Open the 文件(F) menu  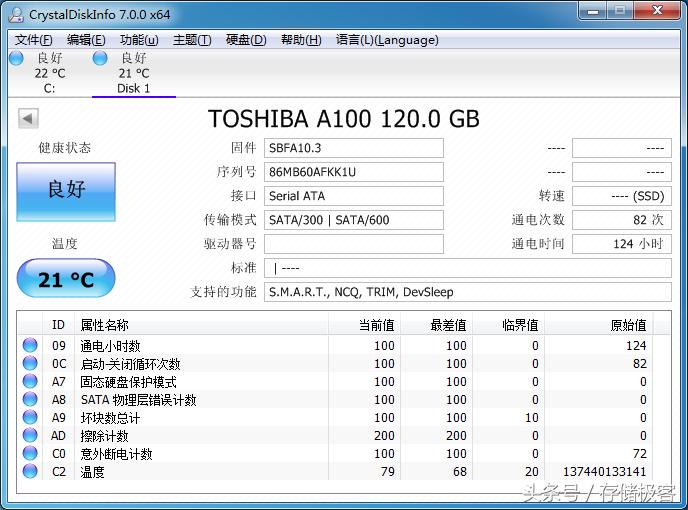point(34,40)
